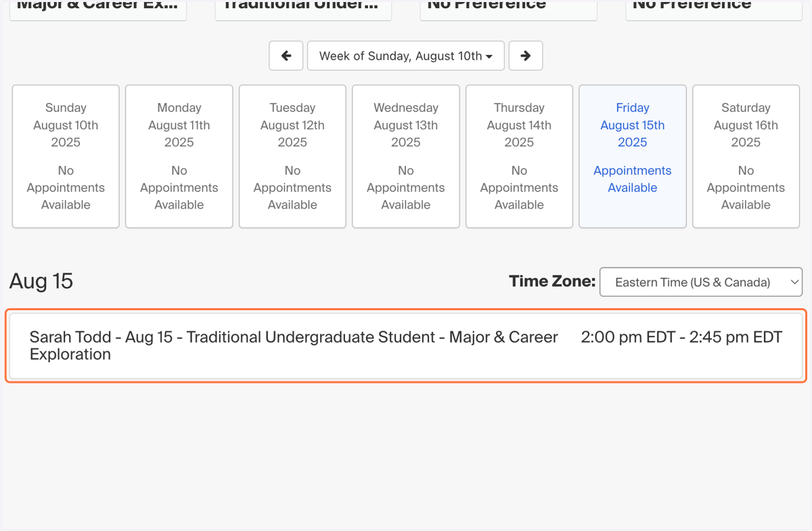Select the Thursday August 14th day card
812x531 pixels.
(x=519, y=156)
